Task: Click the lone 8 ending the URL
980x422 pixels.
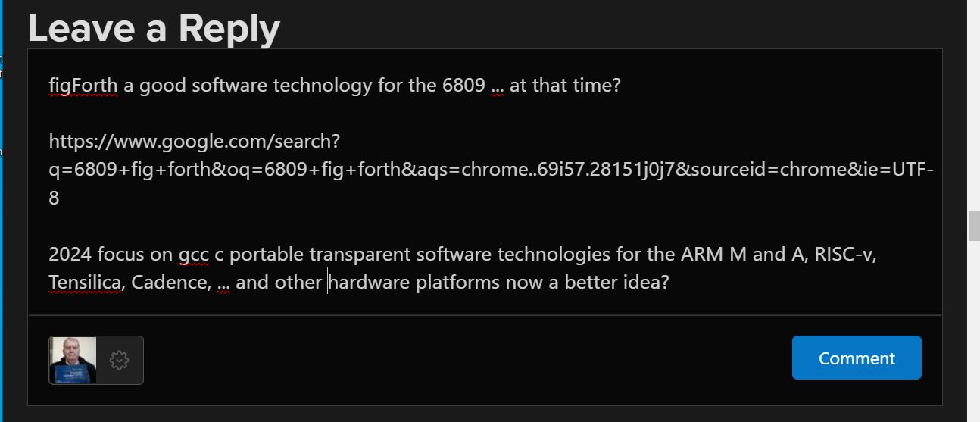Action: pyautogui.click(x=54, y=198)
